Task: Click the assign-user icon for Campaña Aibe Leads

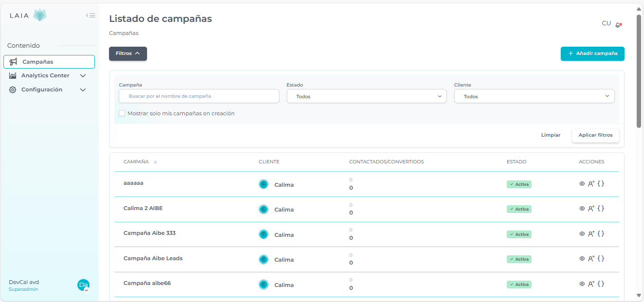Action: (x=591, y=259)
